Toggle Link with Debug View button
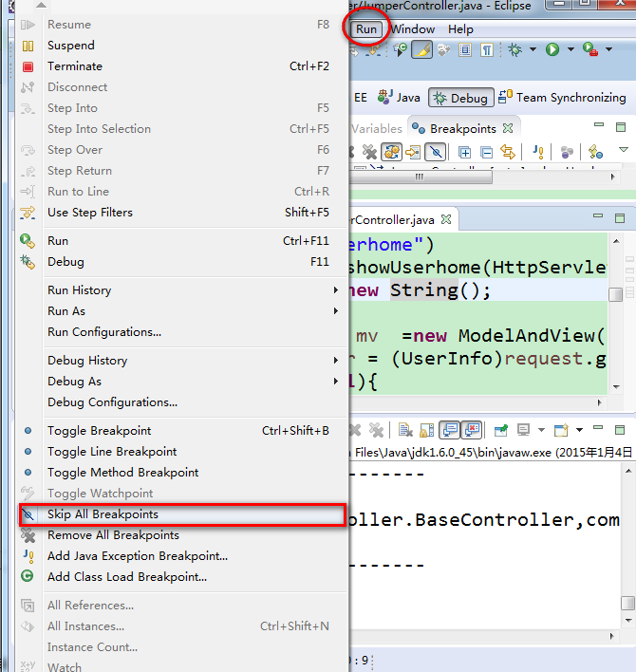The height and width of the screenshot is (672, 636). click(508, 152)
